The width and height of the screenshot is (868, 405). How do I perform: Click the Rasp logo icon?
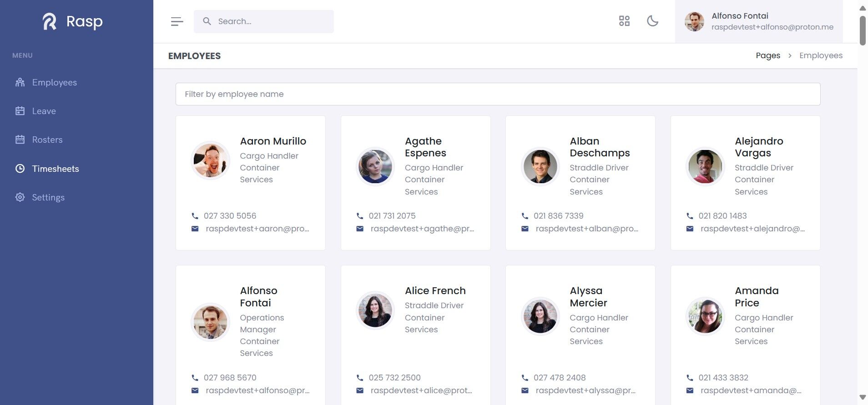[50, 21]
